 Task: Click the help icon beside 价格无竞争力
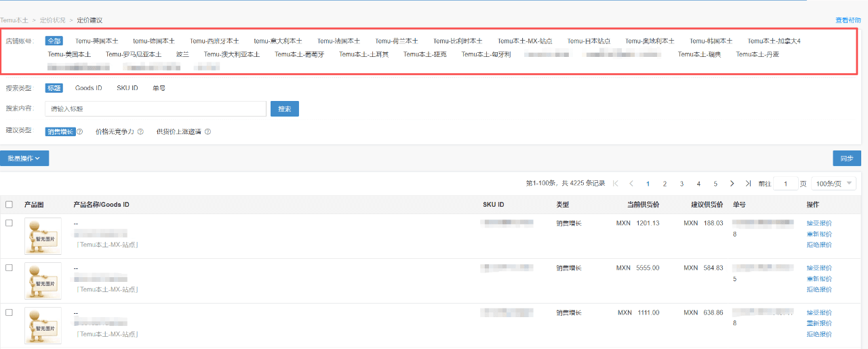coord(140,132)
